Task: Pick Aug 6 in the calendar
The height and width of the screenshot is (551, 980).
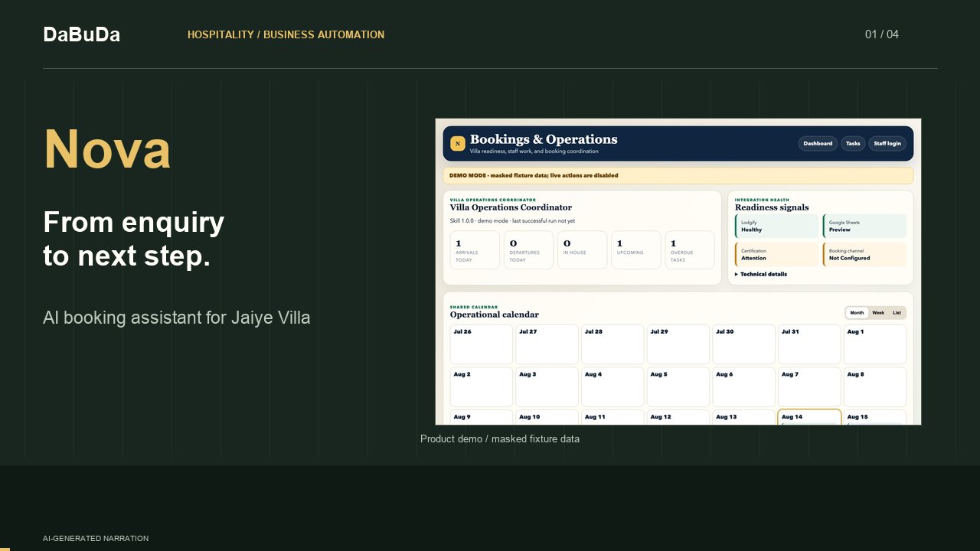Action: pyautogui.click(x=743, y=387)
